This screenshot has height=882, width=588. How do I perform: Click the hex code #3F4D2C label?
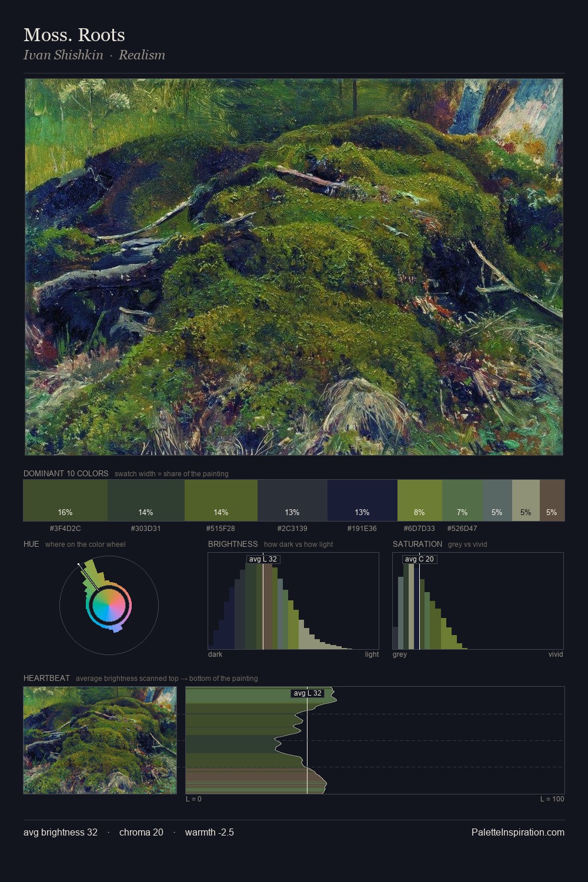(65, 529)
